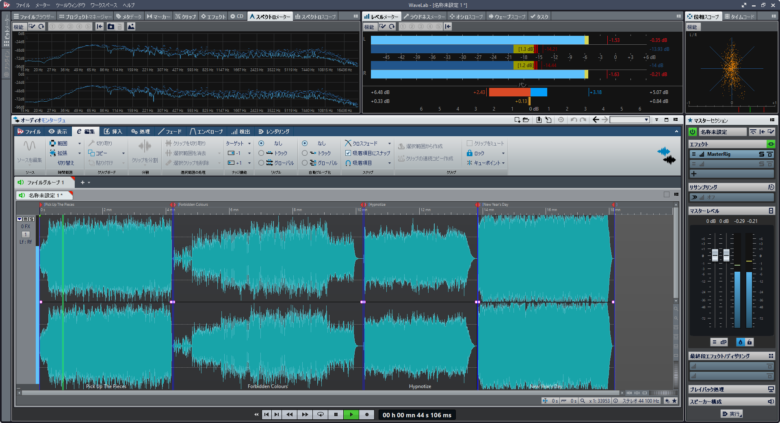Screen dimensions: 780x423
Task: Toggle the 吸着項目にスナップ snap checkbox
Action: [x=349, y=153]
